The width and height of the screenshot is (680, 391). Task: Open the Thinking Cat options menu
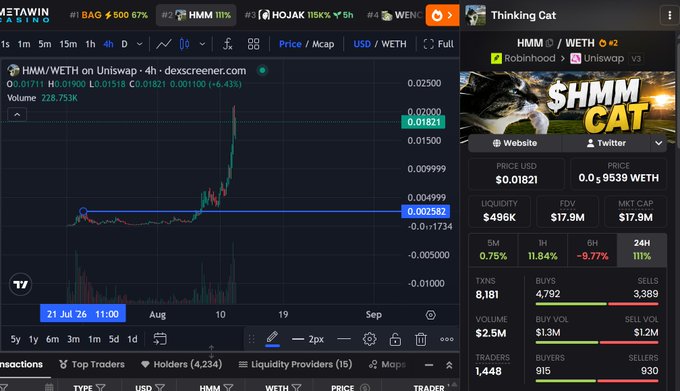pos(670,16)
